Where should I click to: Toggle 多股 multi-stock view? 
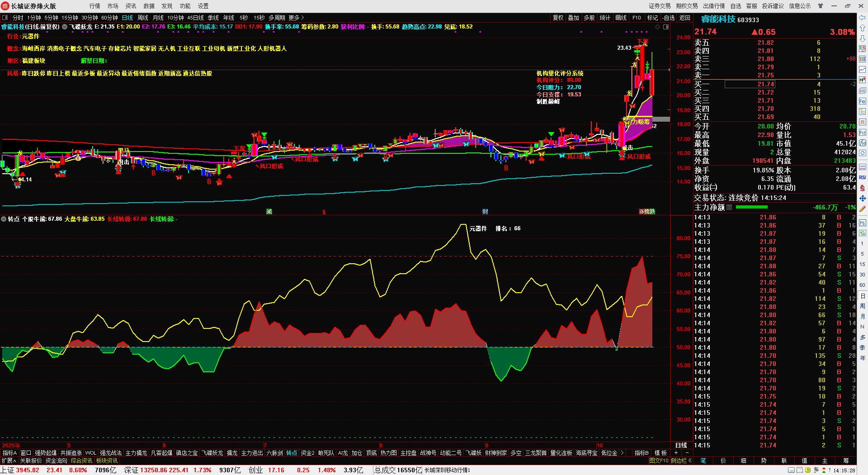pos(589,18)
